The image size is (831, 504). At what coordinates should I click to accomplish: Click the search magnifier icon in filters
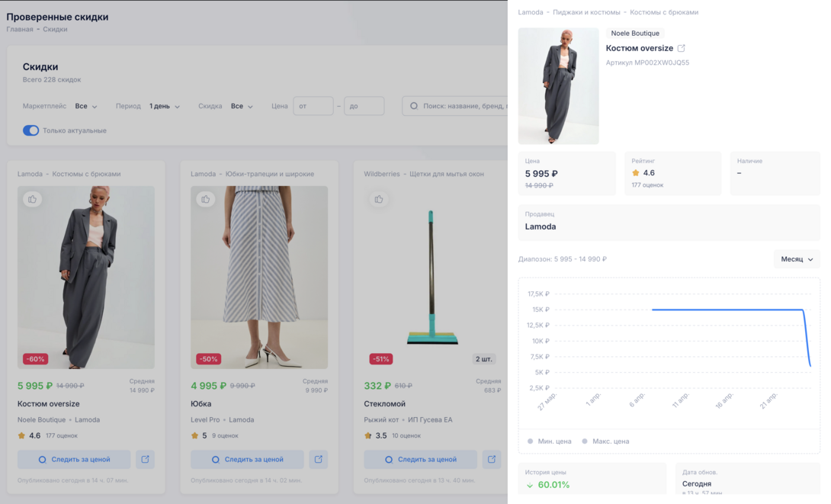click(x=414, y=106)
